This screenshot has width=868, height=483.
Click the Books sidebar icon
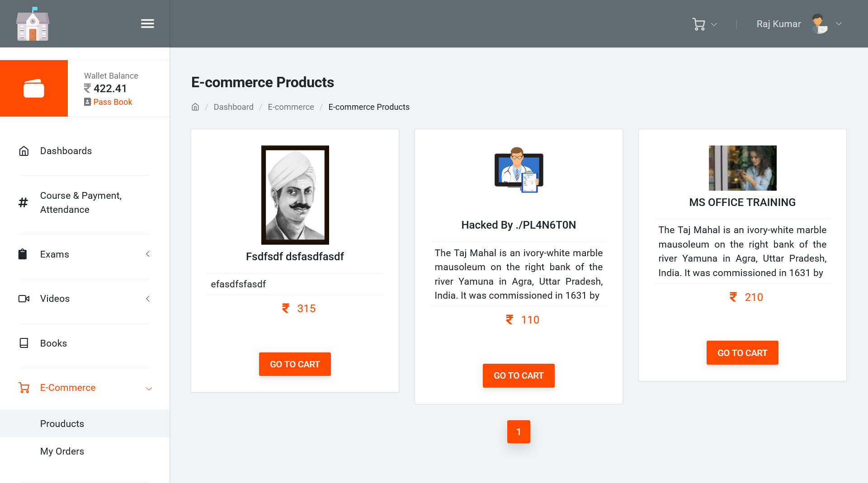click(x=24, y=343)
